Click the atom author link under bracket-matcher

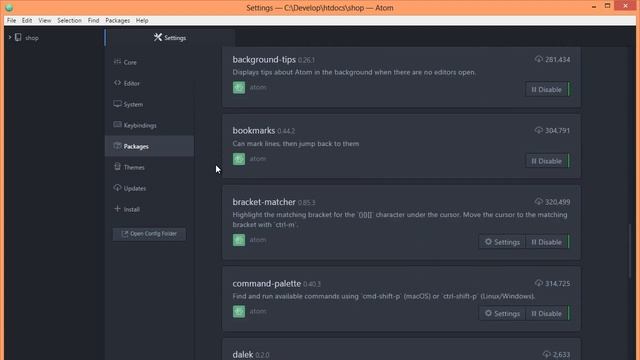point(258,240)
